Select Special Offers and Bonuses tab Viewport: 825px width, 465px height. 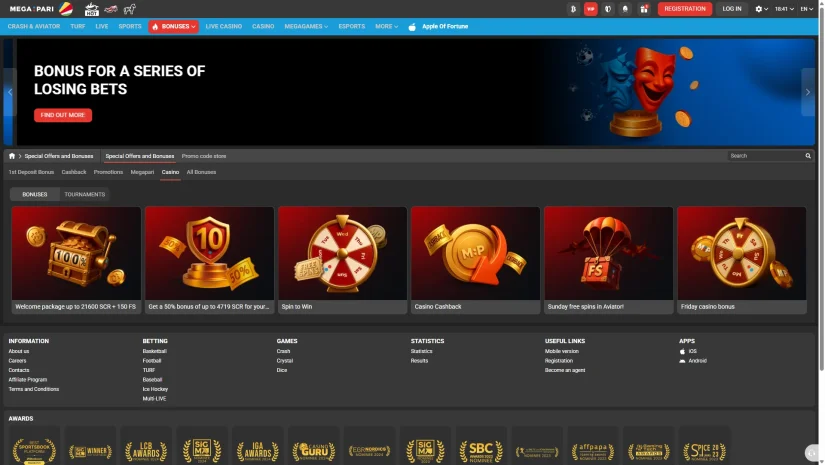coord(139,156)
